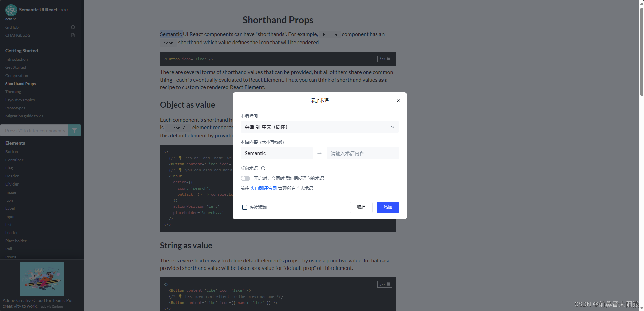
Task: Open the Label element page
Action: [x=10, y=208]
